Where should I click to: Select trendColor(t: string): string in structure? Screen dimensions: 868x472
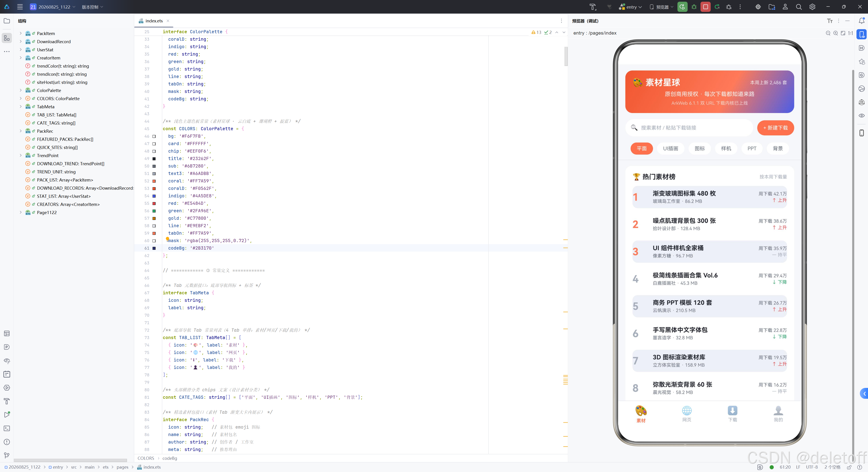(63, 66)
